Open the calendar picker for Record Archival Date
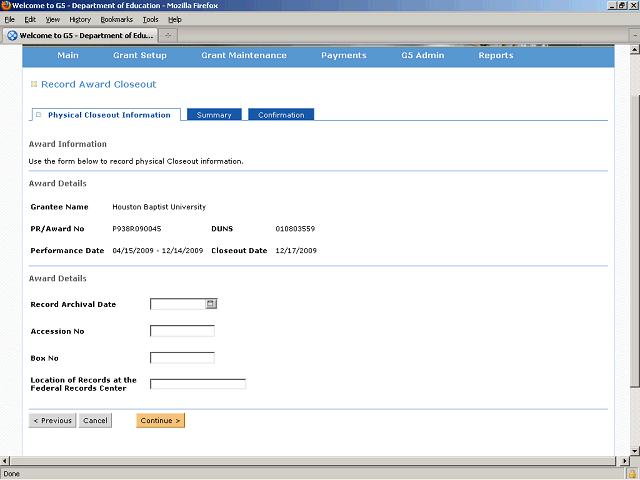The width and height of the screenshot is (640, 480). pos(211,304)
